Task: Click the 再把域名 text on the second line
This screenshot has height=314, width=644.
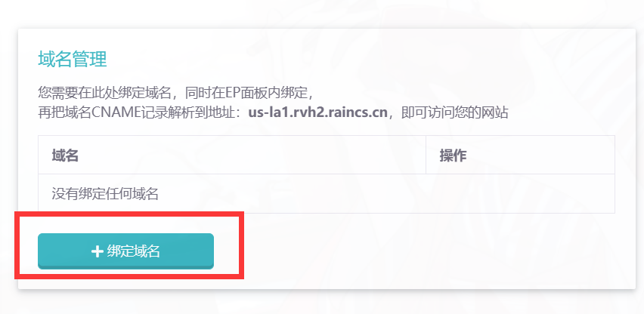Action: [64, 112]
